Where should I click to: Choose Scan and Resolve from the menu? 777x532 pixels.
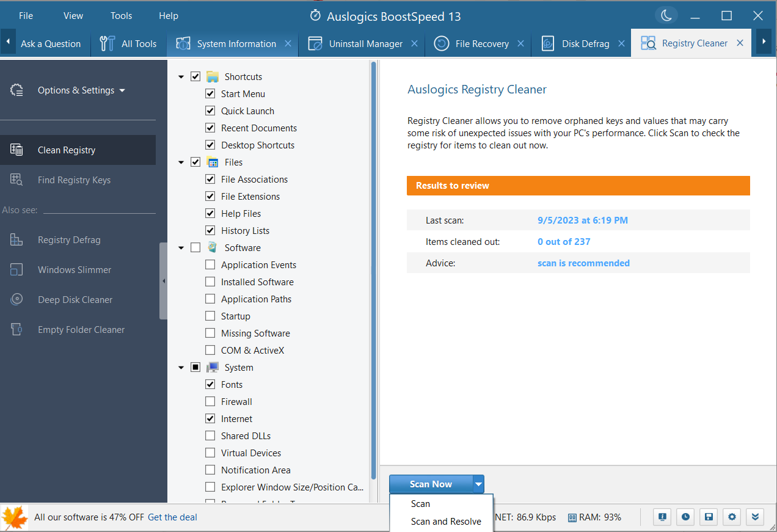pos(446,522)
